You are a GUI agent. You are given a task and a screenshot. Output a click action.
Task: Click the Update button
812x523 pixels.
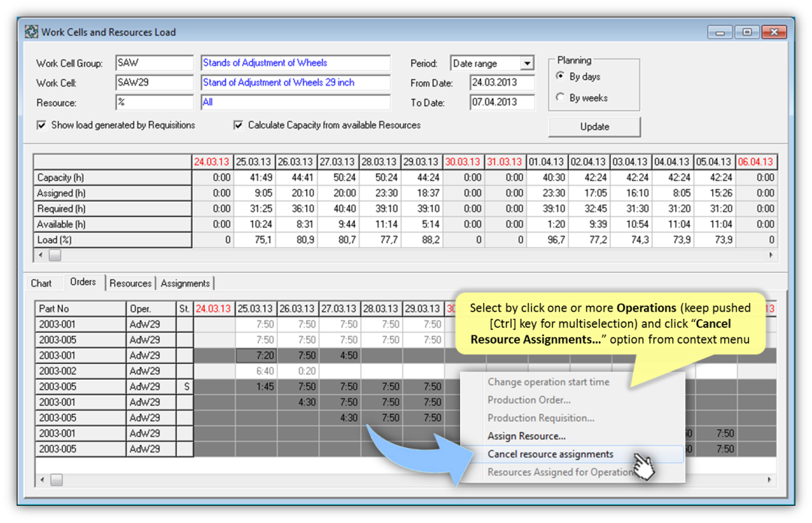[594, 127]
